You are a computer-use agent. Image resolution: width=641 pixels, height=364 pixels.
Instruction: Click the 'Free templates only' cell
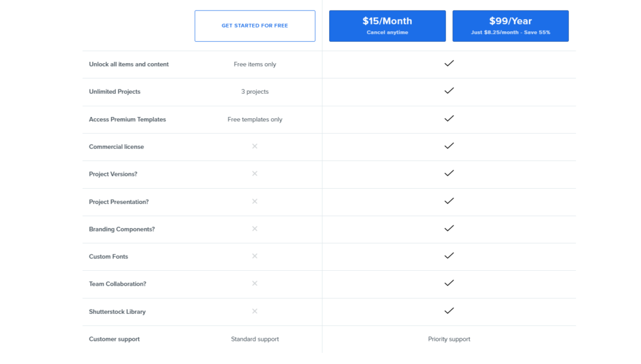pos(255,119)
